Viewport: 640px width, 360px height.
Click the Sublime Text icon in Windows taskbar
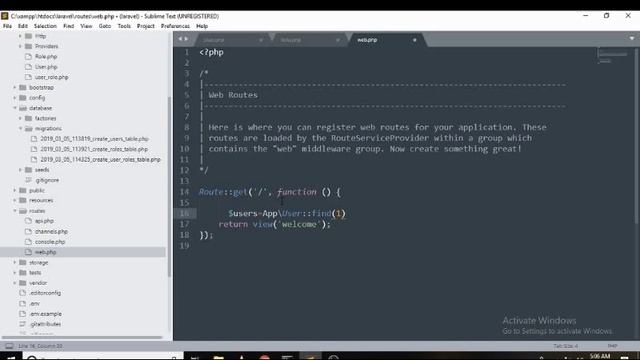point(310,357)
